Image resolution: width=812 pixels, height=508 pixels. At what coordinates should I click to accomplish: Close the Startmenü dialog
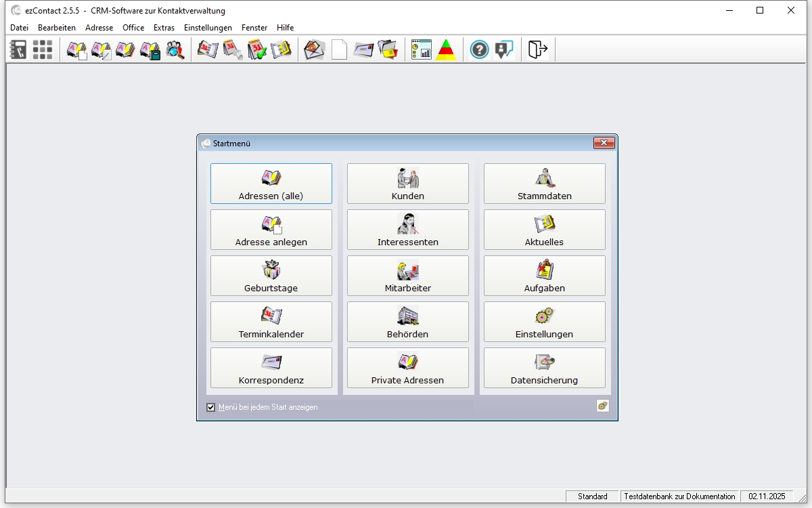click(604, 143)
